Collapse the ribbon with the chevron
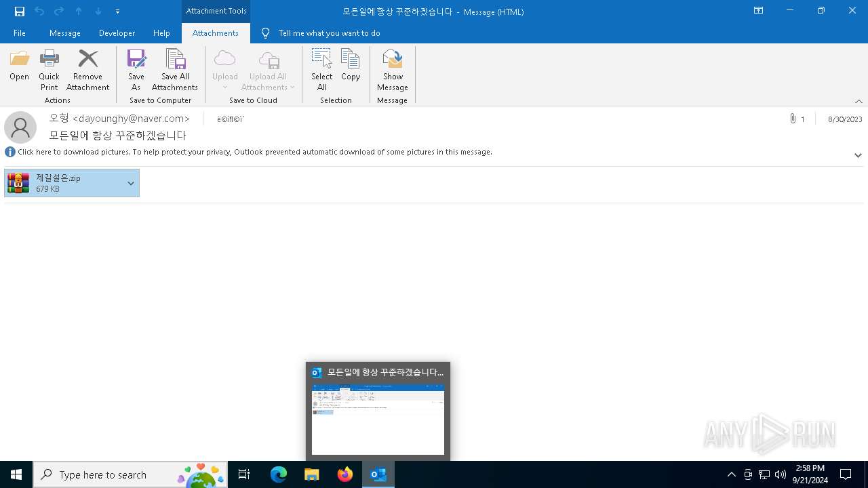Image resolution: width=868 pixels, height=488 pixels. (x=859, y=101)
